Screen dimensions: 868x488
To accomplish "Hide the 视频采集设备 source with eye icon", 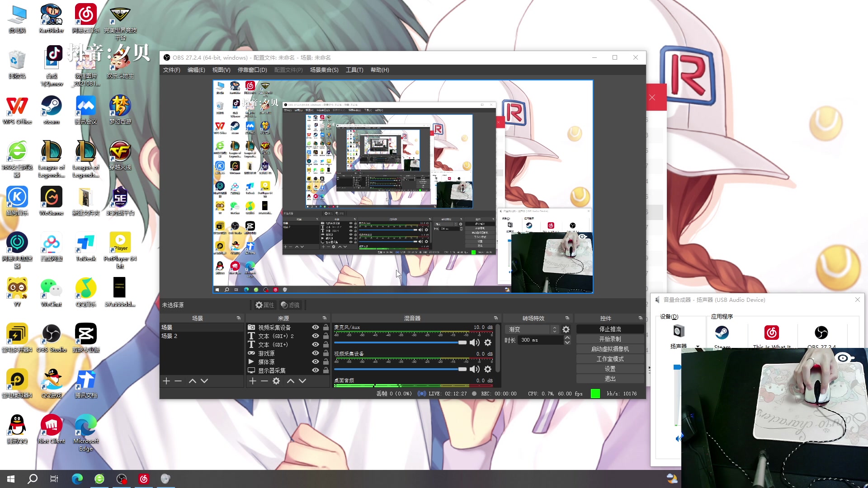I will point(316,327).
